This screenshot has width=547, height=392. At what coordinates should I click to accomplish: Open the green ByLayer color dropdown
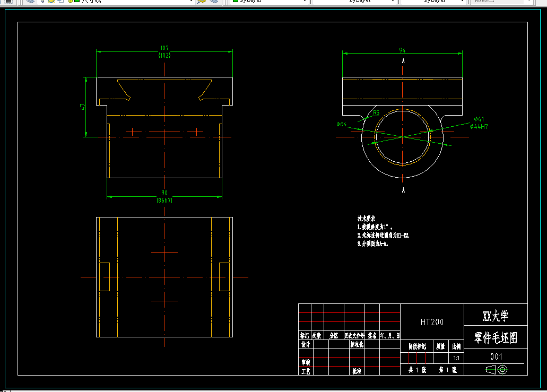pyautogui.click(x=269, y=1)
